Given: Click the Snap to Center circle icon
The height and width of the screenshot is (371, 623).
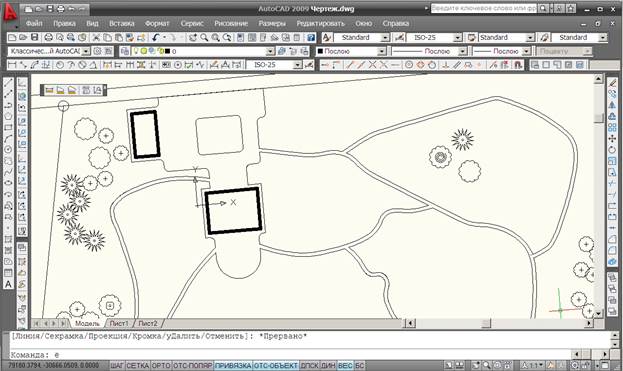Looking at the screenshot, I should (x=409, y=65).
